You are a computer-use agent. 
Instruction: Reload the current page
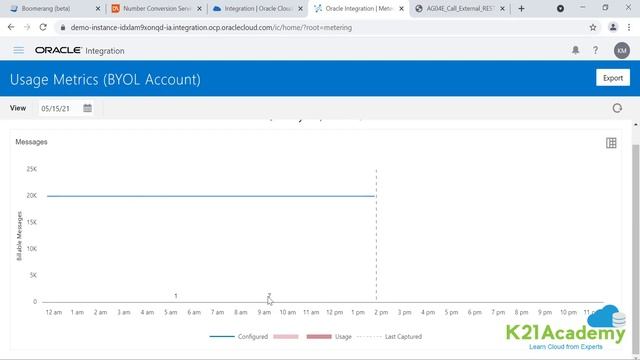(x=43, y=27)
